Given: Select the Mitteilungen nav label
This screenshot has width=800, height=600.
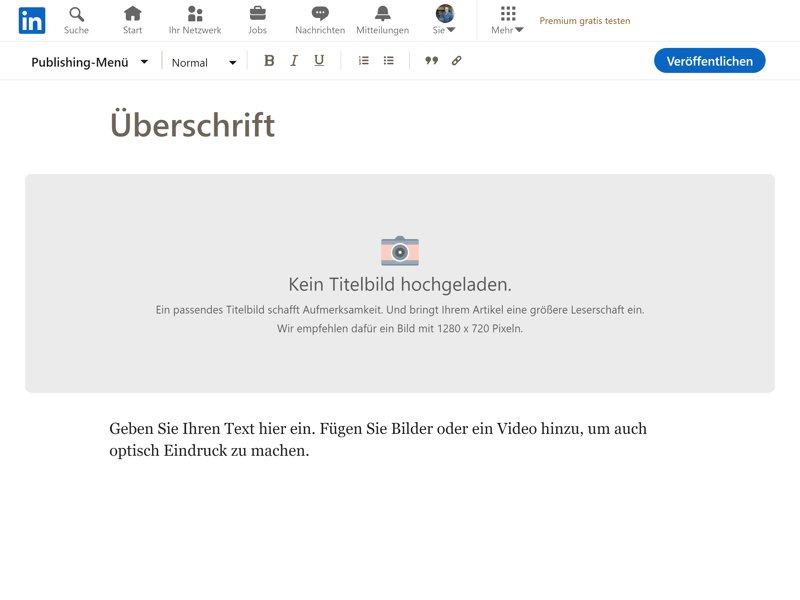Looking at the screenshot, I should 383,30.
